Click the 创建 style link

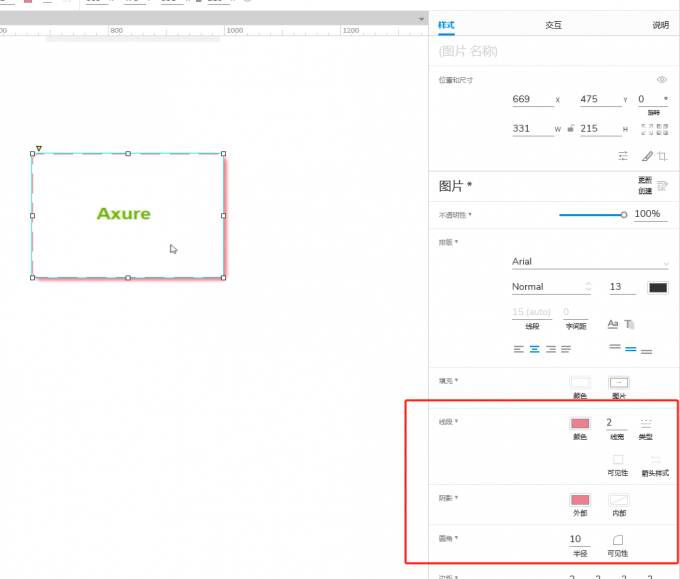click(x=645, y=191)
